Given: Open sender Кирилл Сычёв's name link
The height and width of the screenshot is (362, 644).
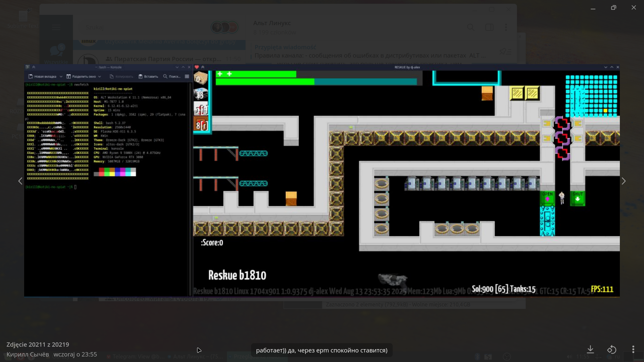Looking at the screenshot, I should click(28, 354).
